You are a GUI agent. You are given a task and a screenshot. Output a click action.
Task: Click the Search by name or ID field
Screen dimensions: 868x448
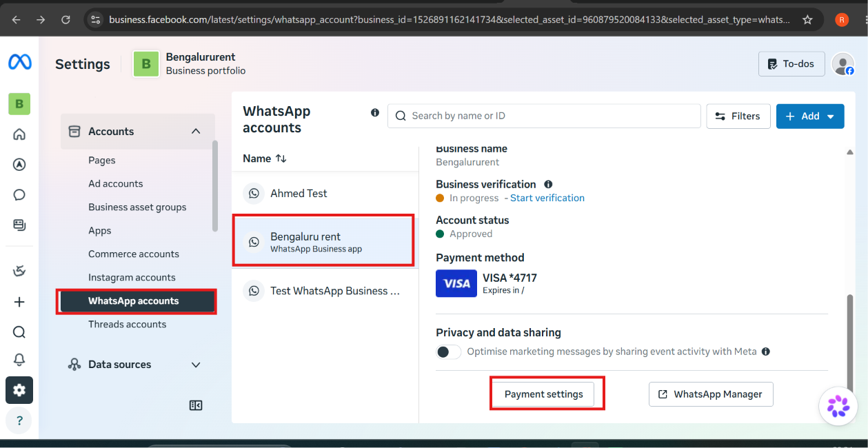tap(545, 116)
